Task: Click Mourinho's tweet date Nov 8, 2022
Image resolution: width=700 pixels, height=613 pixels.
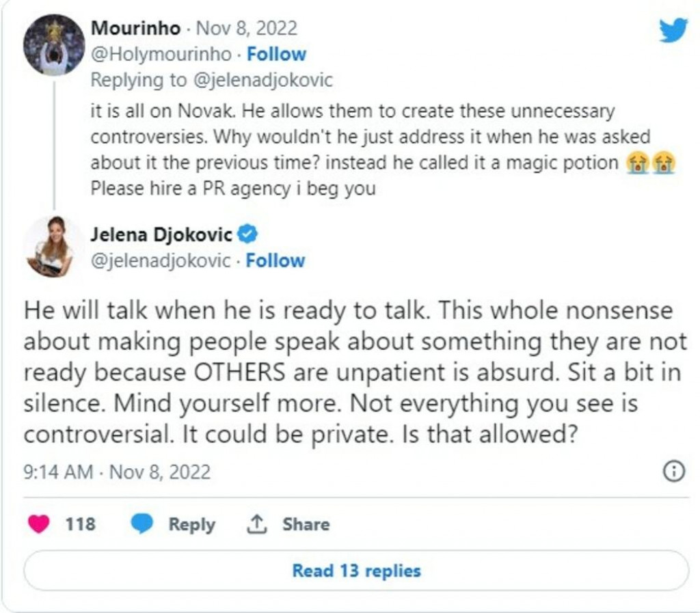Action: (x=247, y=29)
